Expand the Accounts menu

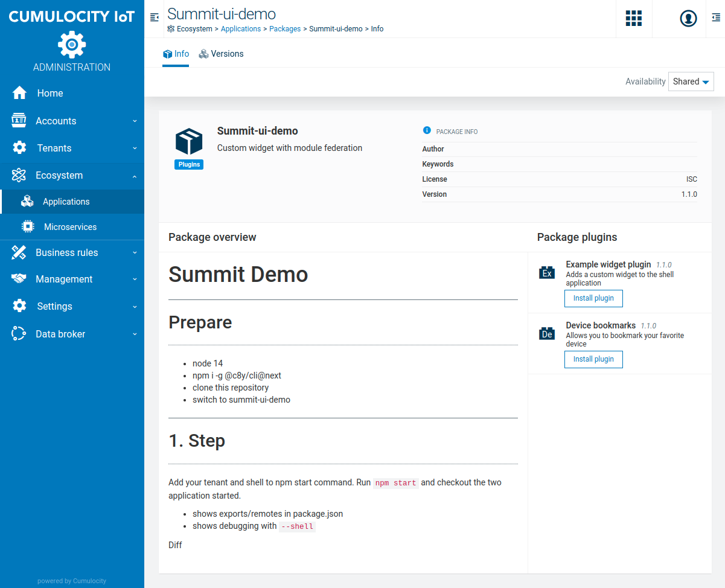pos(72,121)
